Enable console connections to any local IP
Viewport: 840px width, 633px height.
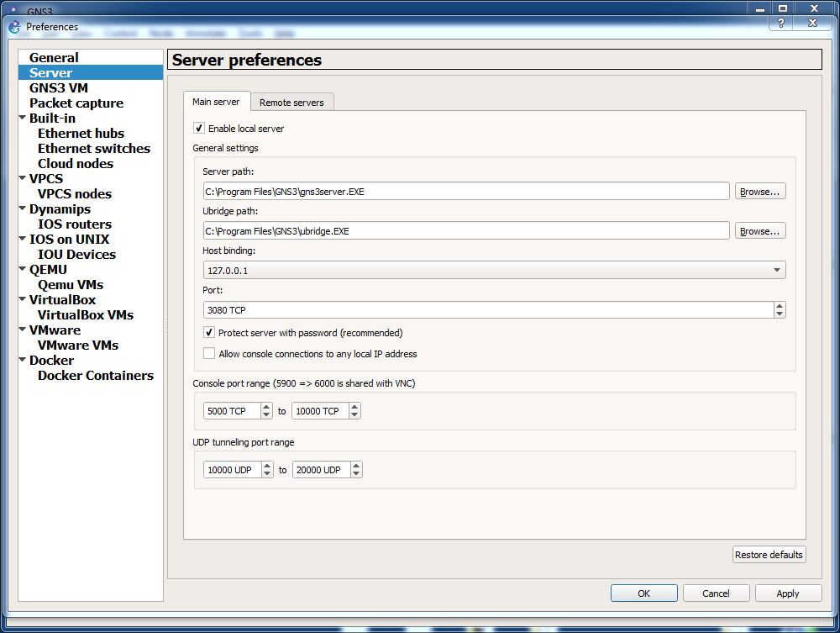pos(209,354)
